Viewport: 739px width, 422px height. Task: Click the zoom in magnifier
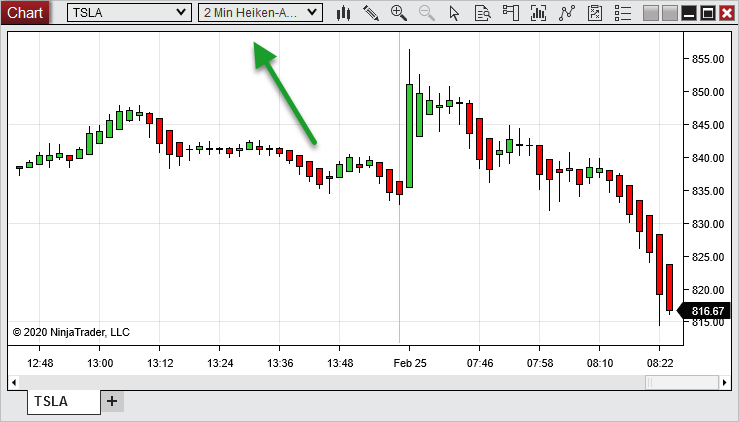[399, 13]
